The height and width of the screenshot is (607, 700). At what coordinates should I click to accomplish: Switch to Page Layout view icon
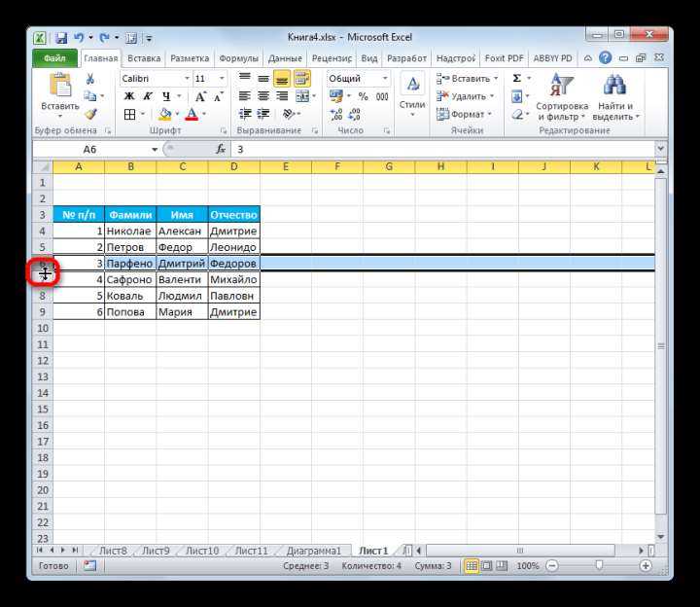click(x=487, y=566)
